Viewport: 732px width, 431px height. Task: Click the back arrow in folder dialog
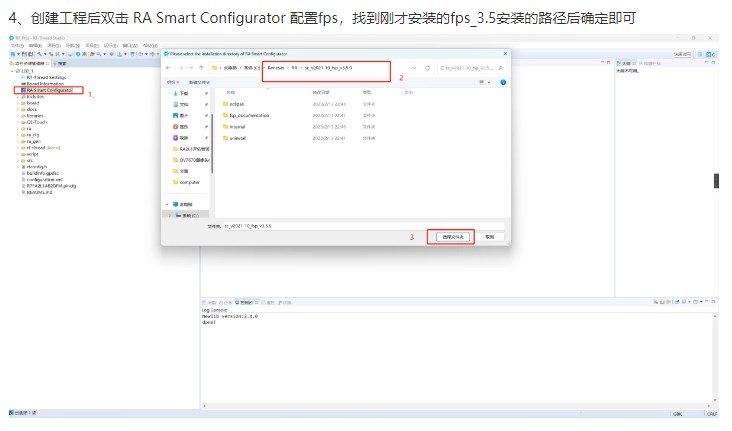click(x=169, y=68)
